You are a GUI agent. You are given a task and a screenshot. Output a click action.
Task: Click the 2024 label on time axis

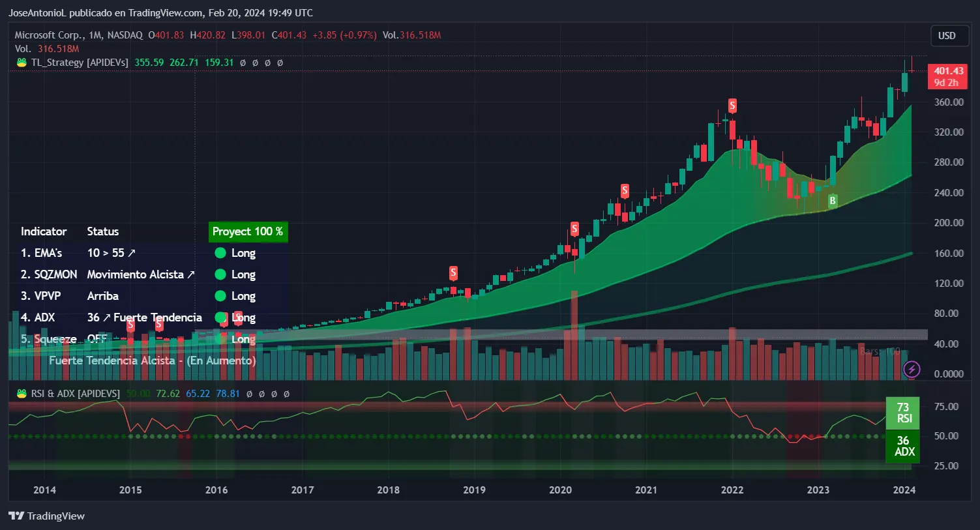click(x=904, y=490)
